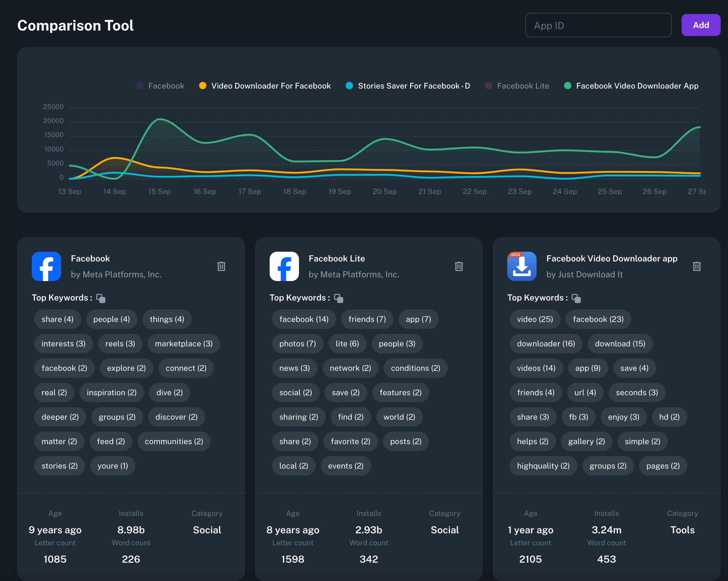Click the 26 Sep chart axis label
The height and width of the screenshot is (581, 728).
(655, 191)
